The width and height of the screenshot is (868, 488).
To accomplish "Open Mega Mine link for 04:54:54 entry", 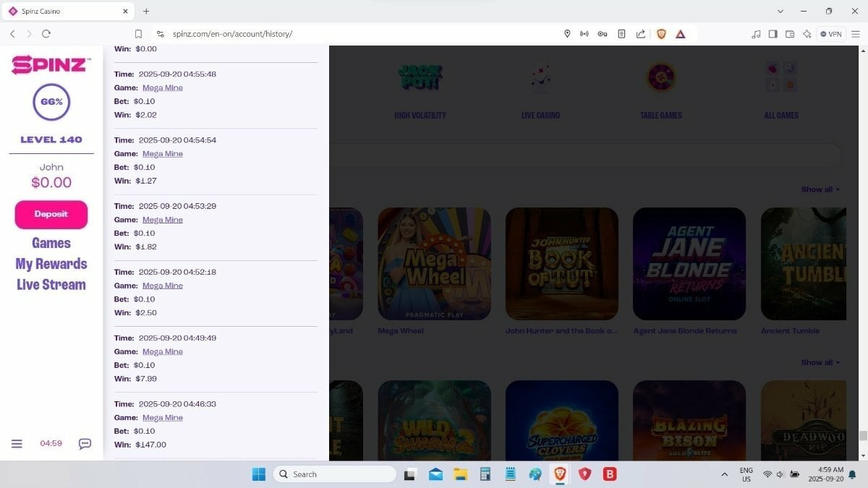I will 163,153.
